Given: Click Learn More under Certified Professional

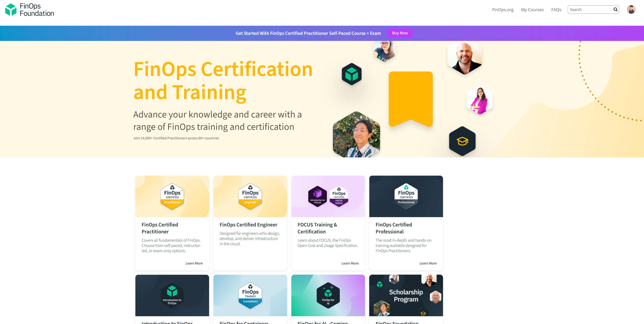Looking at the screenshot, I should 428,263.
